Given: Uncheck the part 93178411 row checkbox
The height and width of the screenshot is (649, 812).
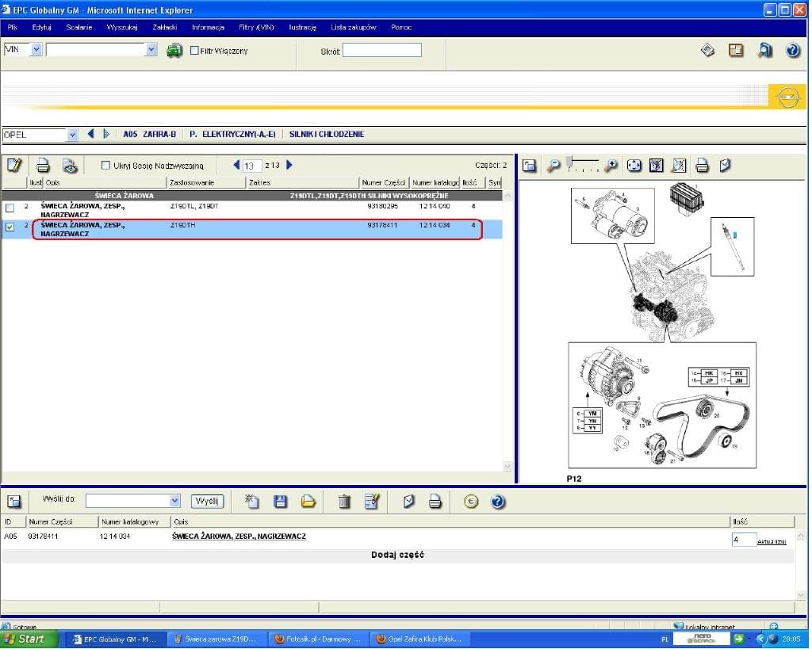Looking at the screenshot, I should pos(10,227).
